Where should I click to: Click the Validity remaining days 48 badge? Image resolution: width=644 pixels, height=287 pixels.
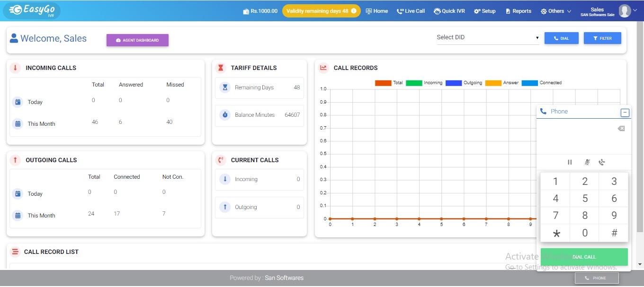(x=321, y=10)
